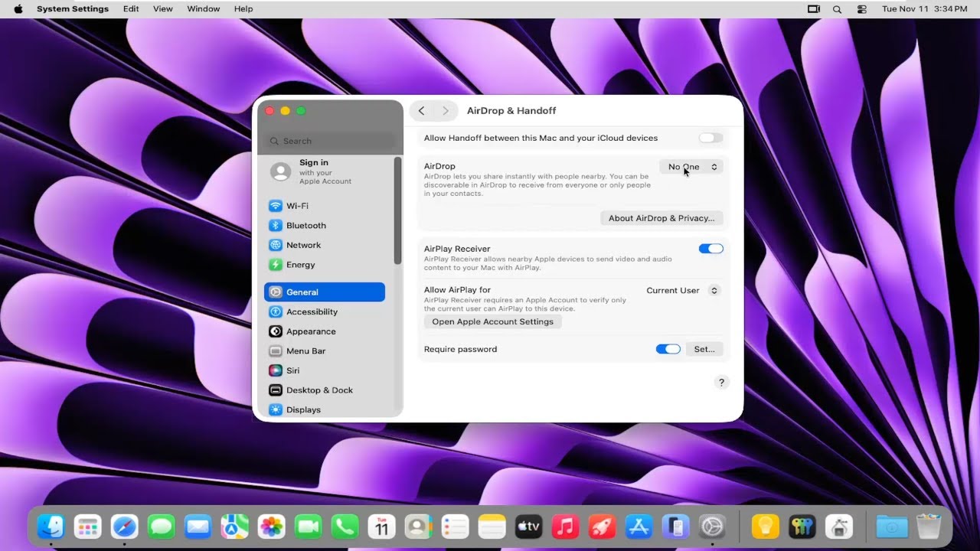Go back with the left chevron button
980x551 pixels.
[x=421, y=111]
